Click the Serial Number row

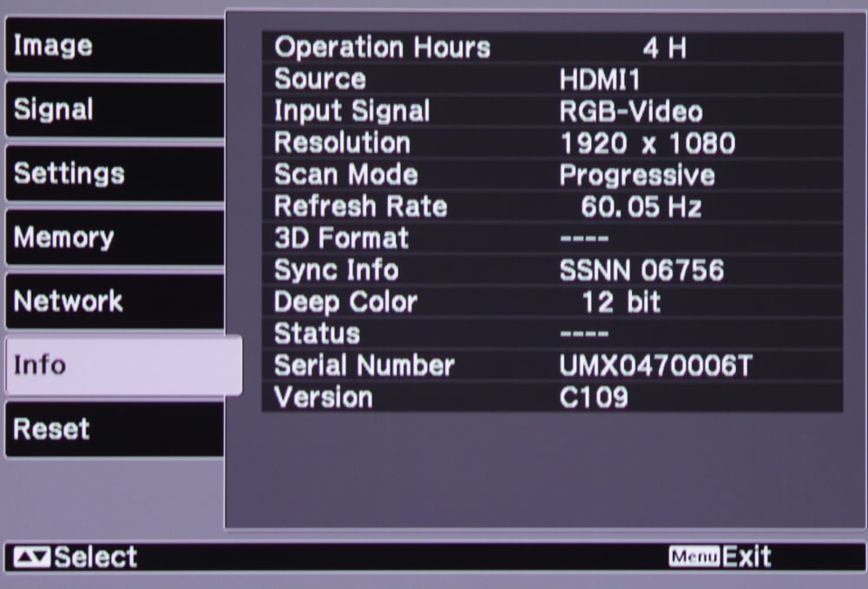552,366
